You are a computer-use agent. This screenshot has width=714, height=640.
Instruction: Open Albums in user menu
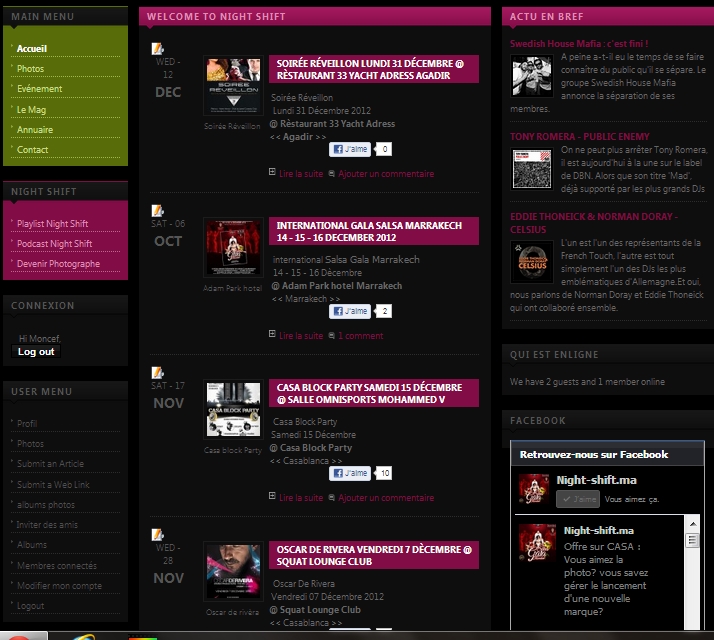click(32, 545)
